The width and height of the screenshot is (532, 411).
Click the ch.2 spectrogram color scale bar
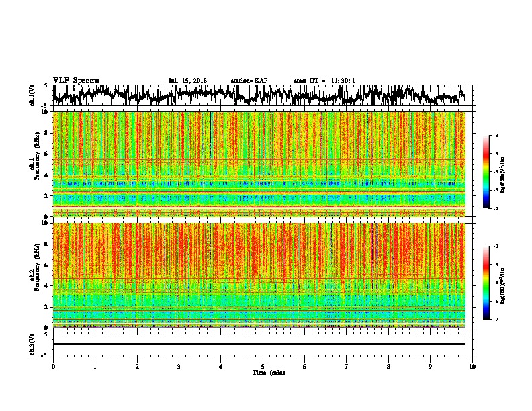click(486, 283)
